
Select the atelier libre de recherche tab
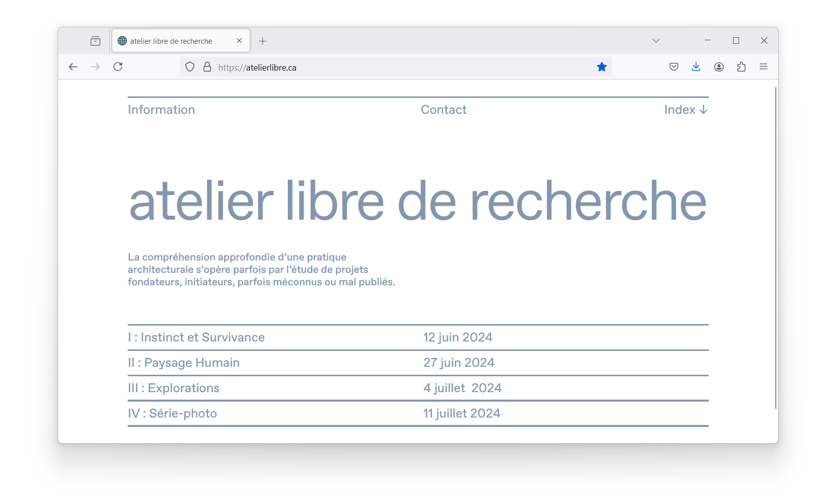[181, 41]
